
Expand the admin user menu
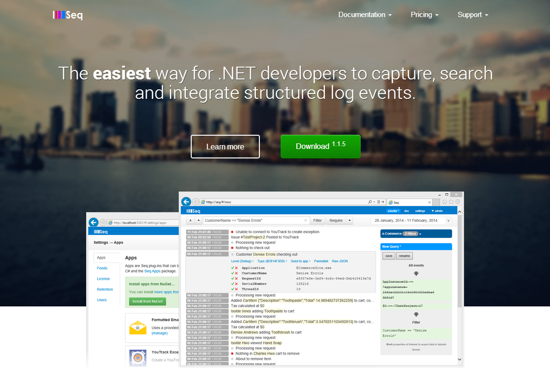[x=437, y=211]
